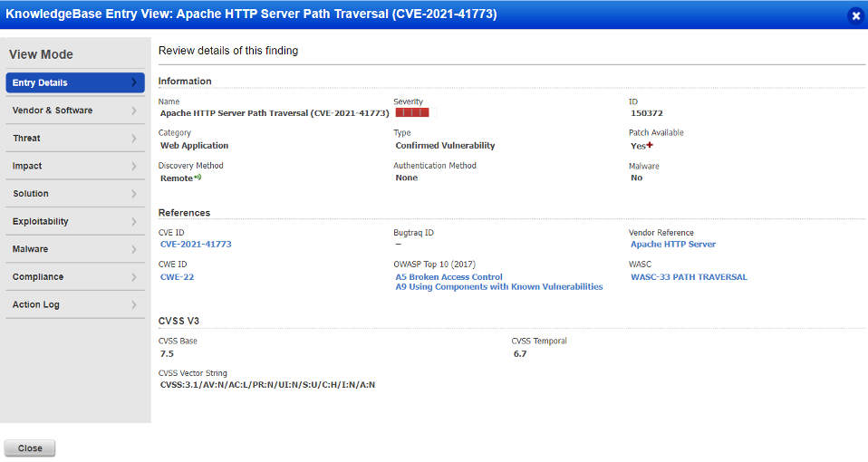Viewport: 868px width, 462px height.
Task: Select the Entry Details view mode
Action: click(x=75, y=82)
